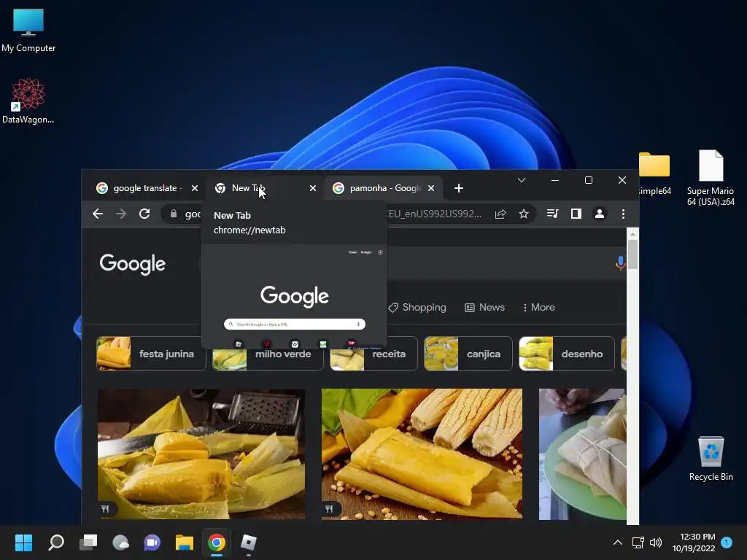This screenshot has height=560, width=747.
Task: Click the browser forward arrow
Action: (121, 214)
